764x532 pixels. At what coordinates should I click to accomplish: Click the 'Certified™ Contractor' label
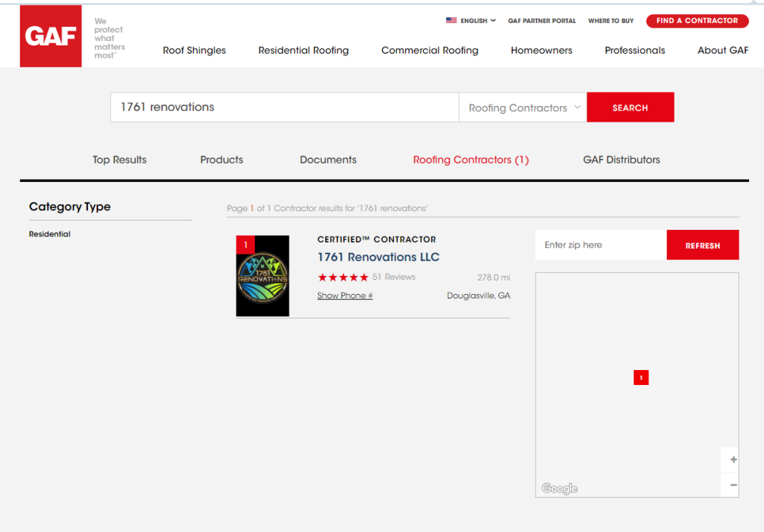377,240
